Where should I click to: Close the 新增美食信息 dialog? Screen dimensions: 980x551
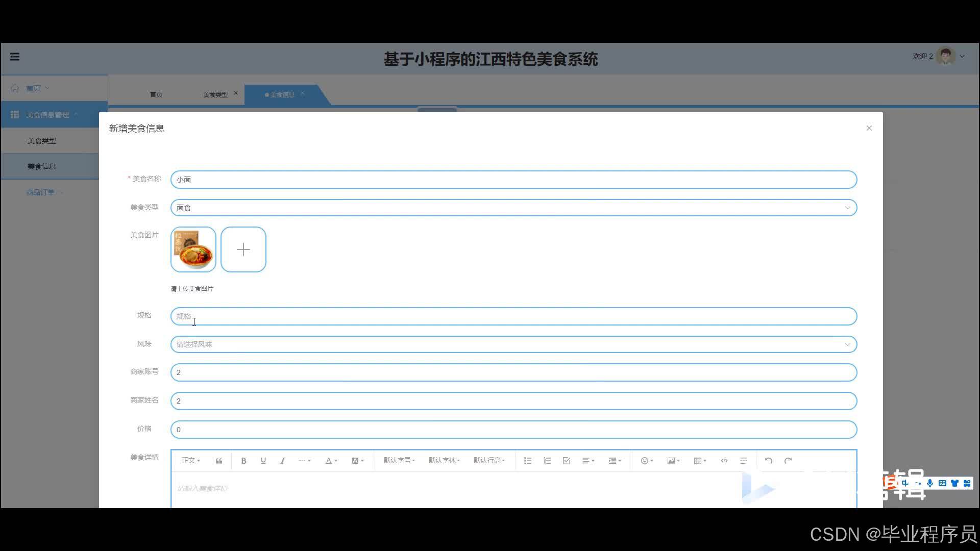(869, 128)
